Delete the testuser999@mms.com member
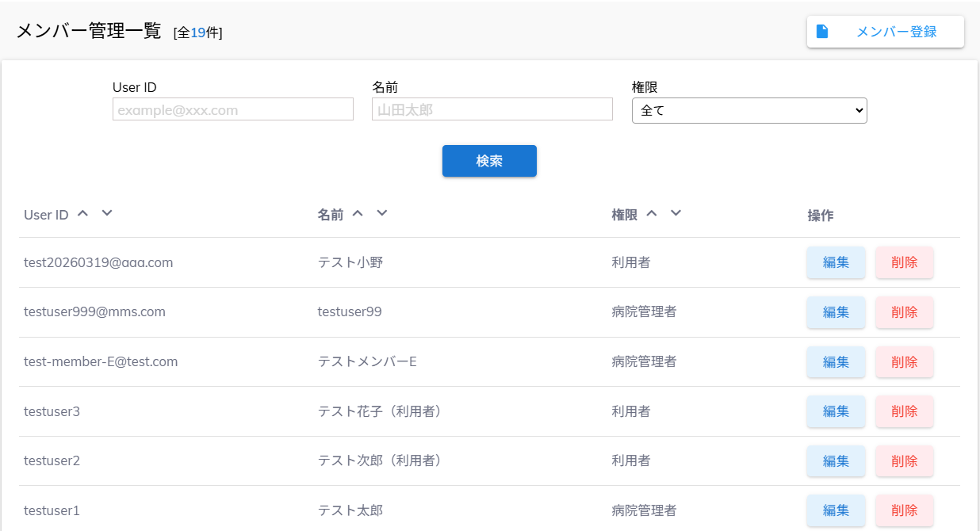The height and width of the screenshot is (531, 980). coord(905,312)
